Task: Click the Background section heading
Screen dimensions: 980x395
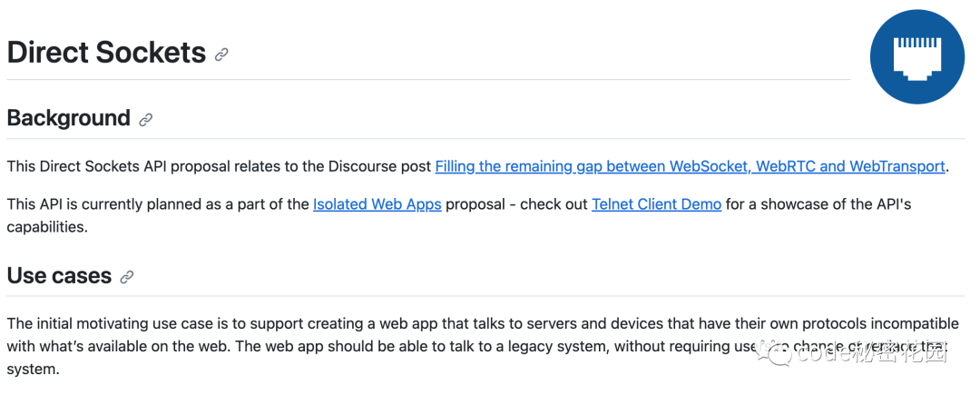Action: pyautogui.click(x=69, y=118)
